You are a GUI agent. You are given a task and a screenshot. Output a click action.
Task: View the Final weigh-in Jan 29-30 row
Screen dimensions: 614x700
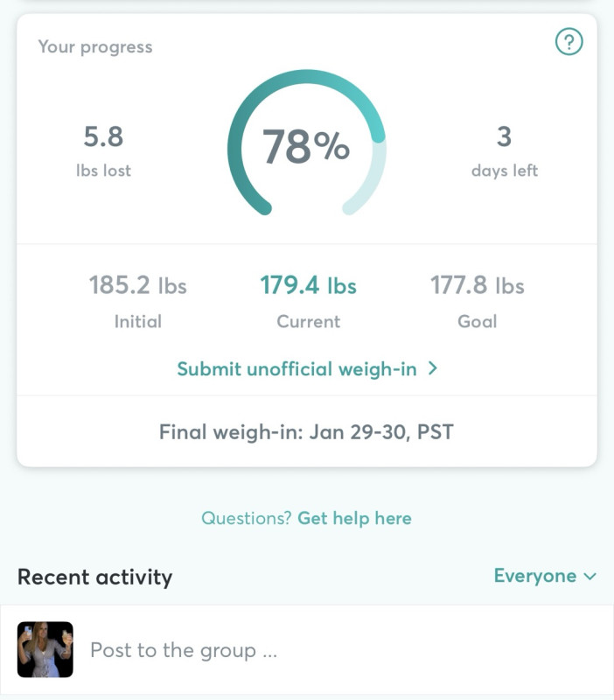[x=306, y=431]
